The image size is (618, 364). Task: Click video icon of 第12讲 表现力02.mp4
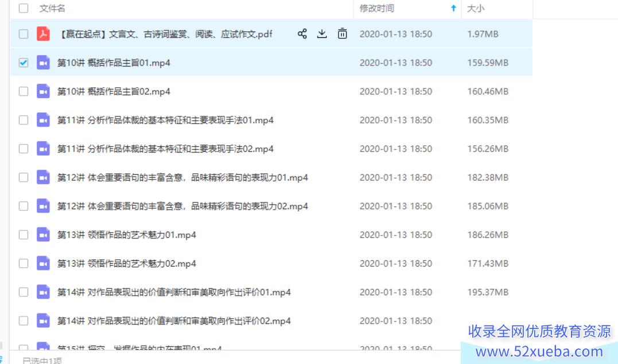click(x=44, y=206)
